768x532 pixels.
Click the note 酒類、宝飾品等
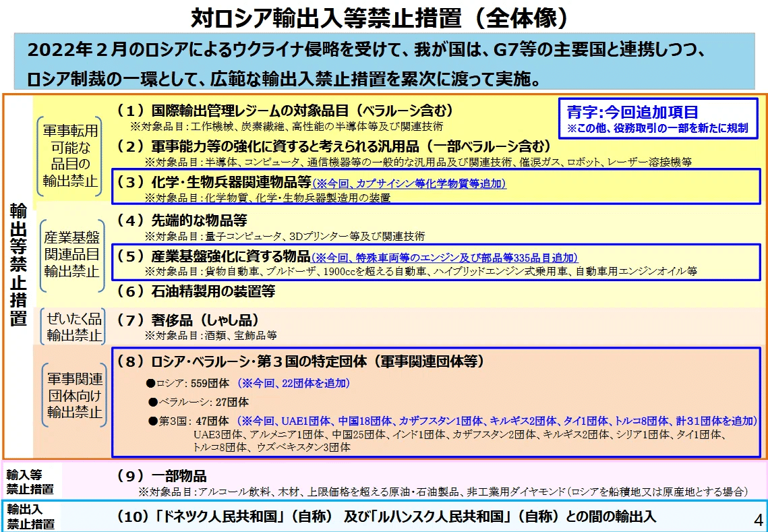coord(210,336)
